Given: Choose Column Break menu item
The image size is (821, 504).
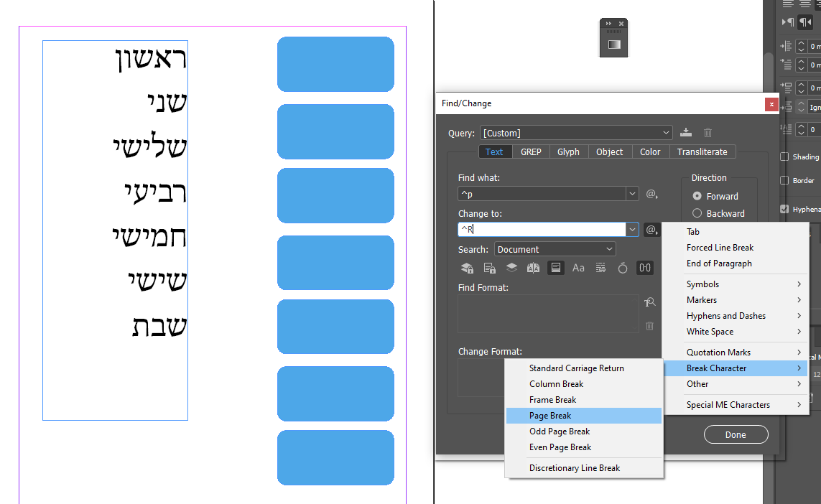Looking at the screenshot, I should tap(584, 383).
